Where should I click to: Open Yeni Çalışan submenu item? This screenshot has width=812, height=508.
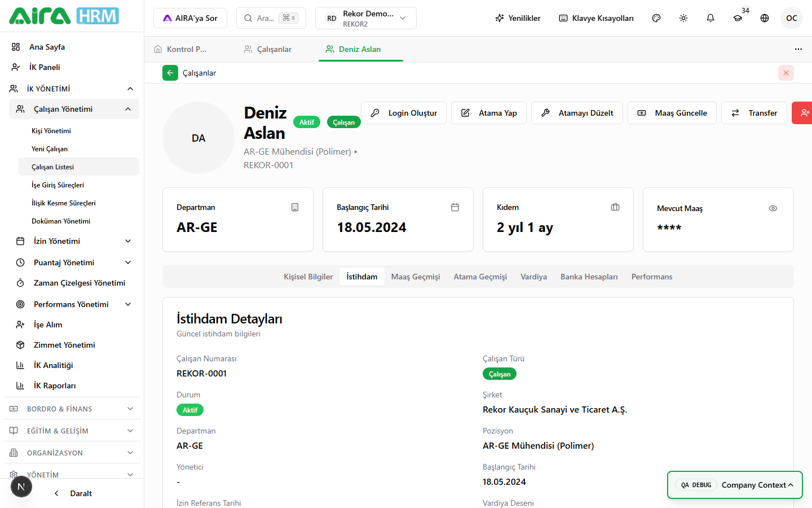pyautogui.click(x=78, y=149)
